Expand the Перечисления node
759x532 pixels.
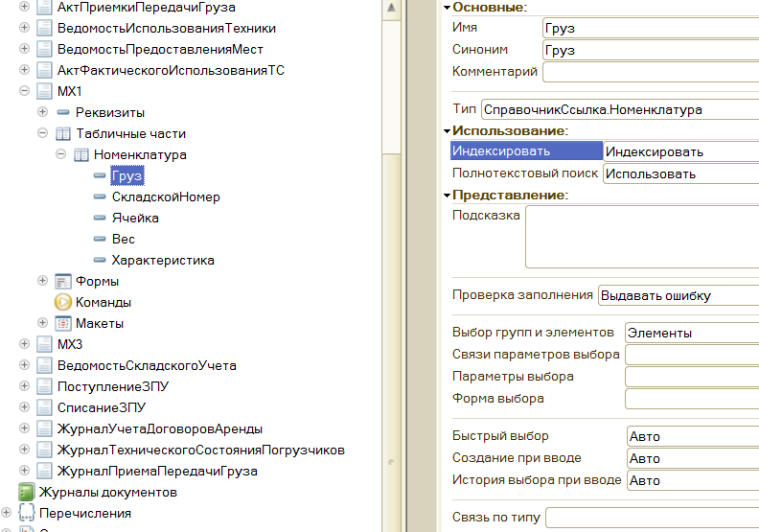pos(7,512)
